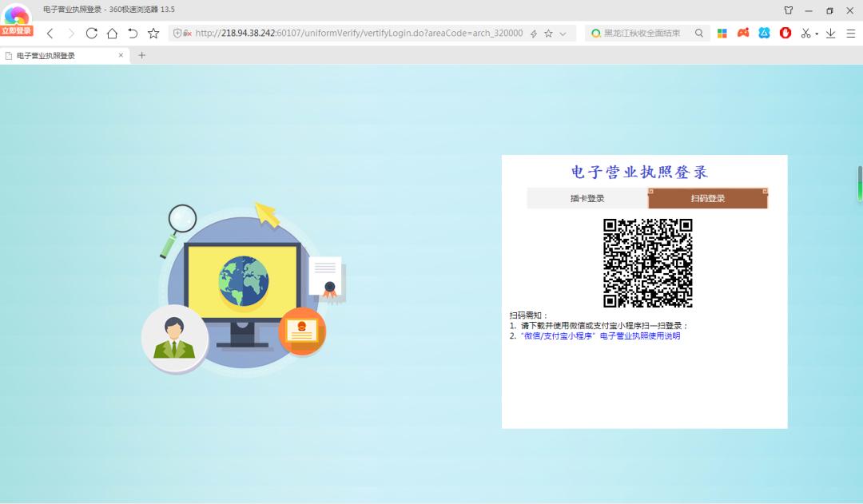Restore the recently closed tab
Viewport: 863px width, 504px height.
[133, 34]
